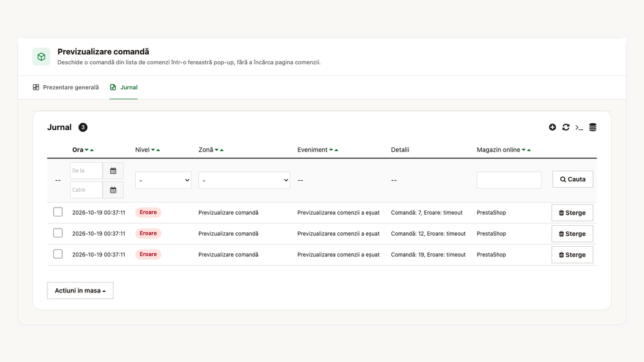Open the Actiuni in masa menu
Image resolution: width=644 pixels, height=362 pixels.
click(80, 291)
